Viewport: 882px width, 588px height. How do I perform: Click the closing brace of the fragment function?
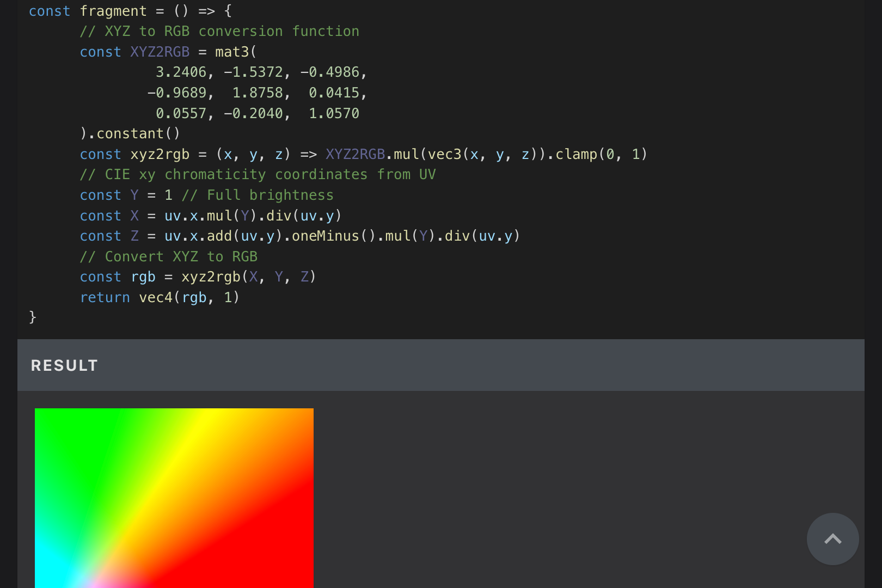tap(33, 317)
